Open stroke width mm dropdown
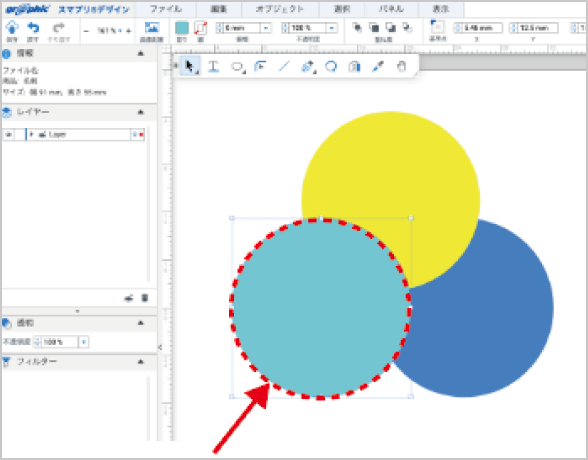 266,28
